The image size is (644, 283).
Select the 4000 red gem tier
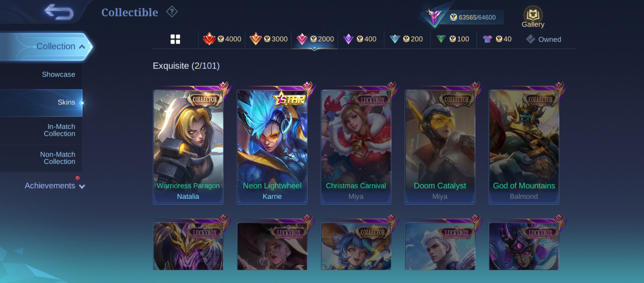click(222, 39)
